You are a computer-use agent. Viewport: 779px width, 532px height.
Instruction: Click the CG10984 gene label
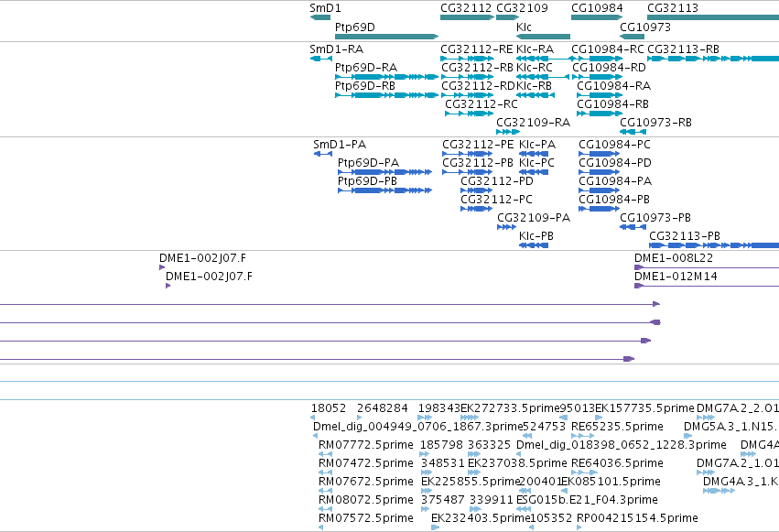(x=597, y=8)
